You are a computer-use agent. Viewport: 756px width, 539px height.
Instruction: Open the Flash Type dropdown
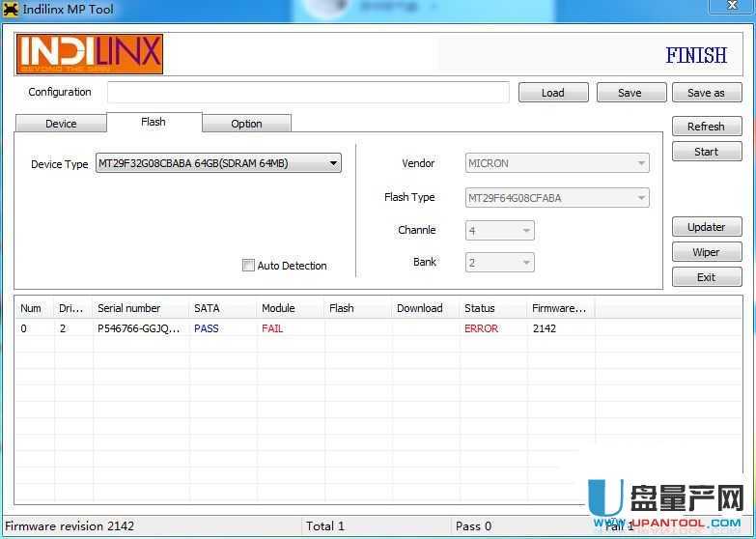(557, 198)
